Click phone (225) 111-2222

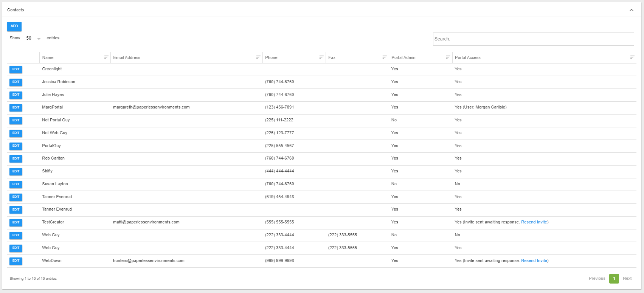tap(279, 120)
